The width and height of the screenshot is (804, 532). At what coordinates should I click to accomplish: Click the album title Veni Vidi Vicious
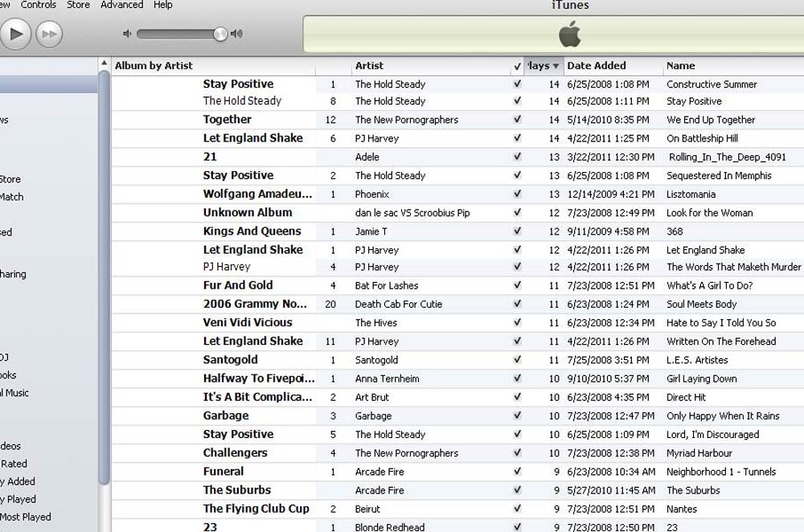pyautogui.click(x=248, y=322)
